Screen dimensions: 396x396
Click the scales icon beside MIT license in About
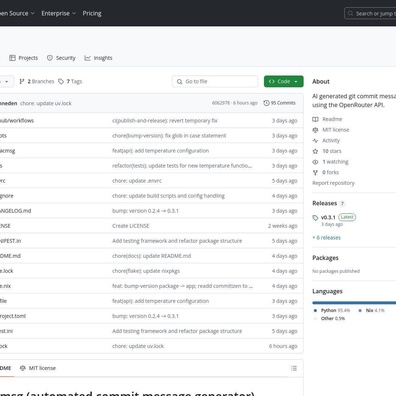(x=315, y=130)
